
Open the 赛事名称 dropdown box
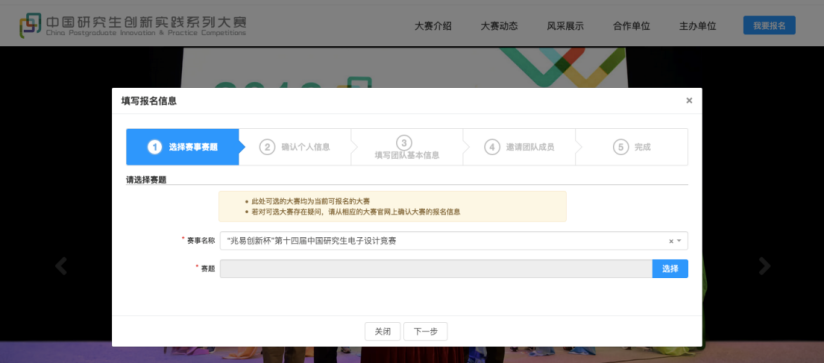[x=454, y=241]
